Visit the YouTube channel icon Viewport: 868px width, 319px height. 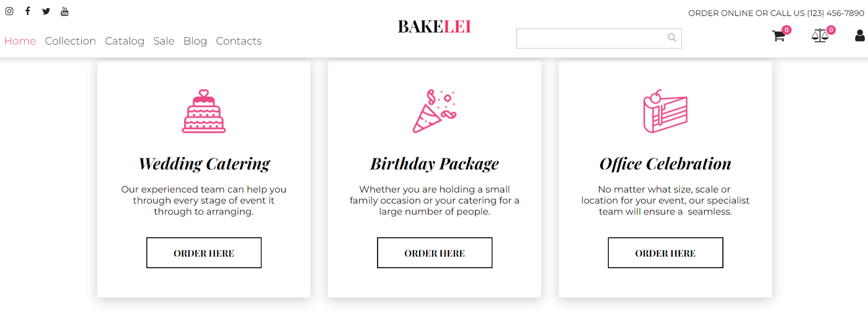point(64,11)
